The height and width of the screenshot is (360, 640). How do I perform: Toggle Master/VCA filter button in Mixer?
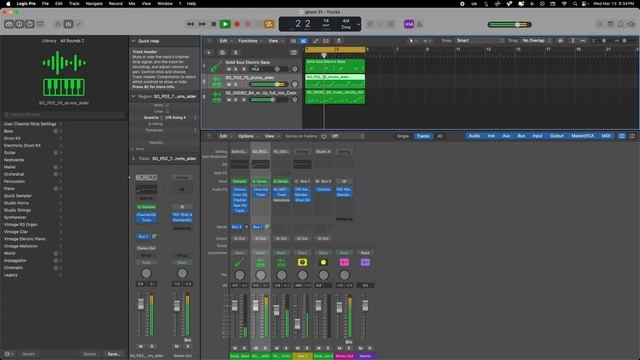[582, 136]
